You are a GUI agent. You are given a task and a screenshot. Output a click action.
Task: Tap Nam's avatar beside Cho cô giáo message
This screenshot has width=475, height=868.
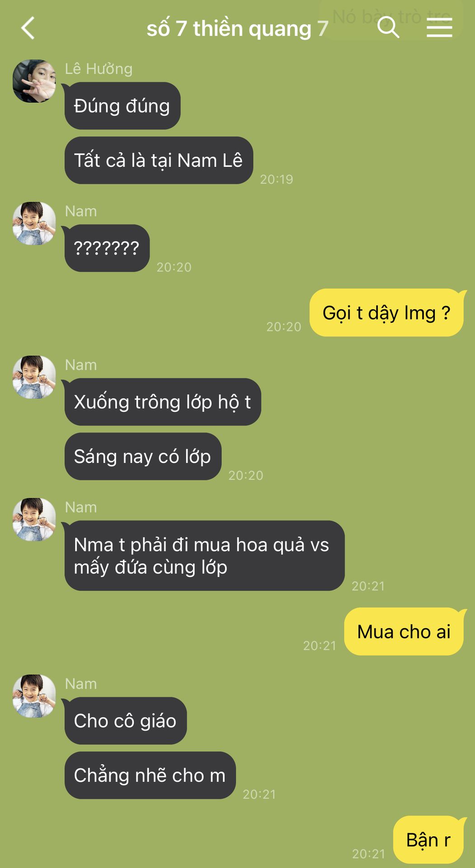coord(34,696)
